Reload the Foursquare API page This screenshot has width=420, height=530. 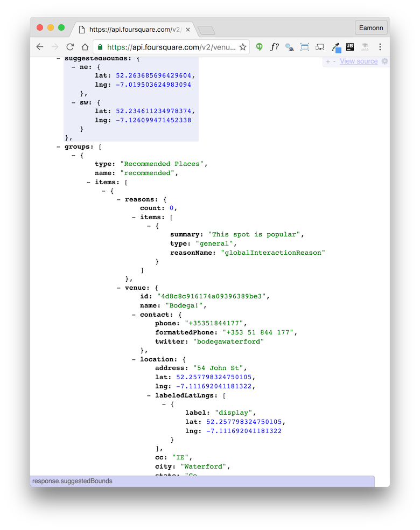point(70,47)
